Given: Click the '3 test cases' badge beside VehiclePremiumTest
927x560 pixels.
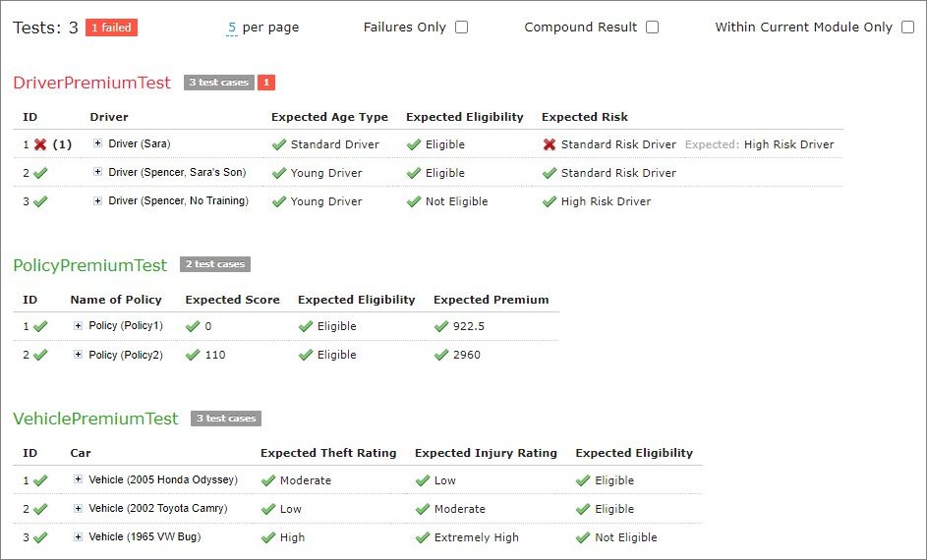Looking at the screenshot, I should (226, 419).
